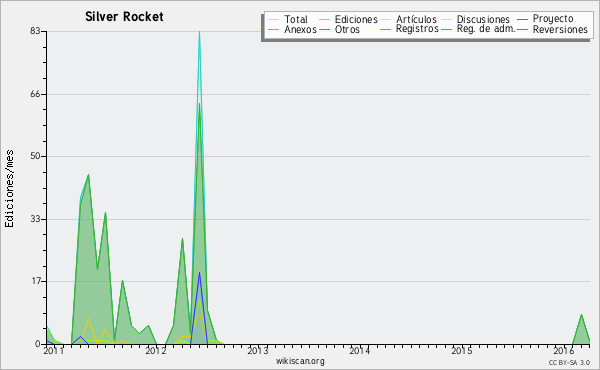
Task: Click the CC BY-SA 3.0 license text
Action: [x=569, y=362]
